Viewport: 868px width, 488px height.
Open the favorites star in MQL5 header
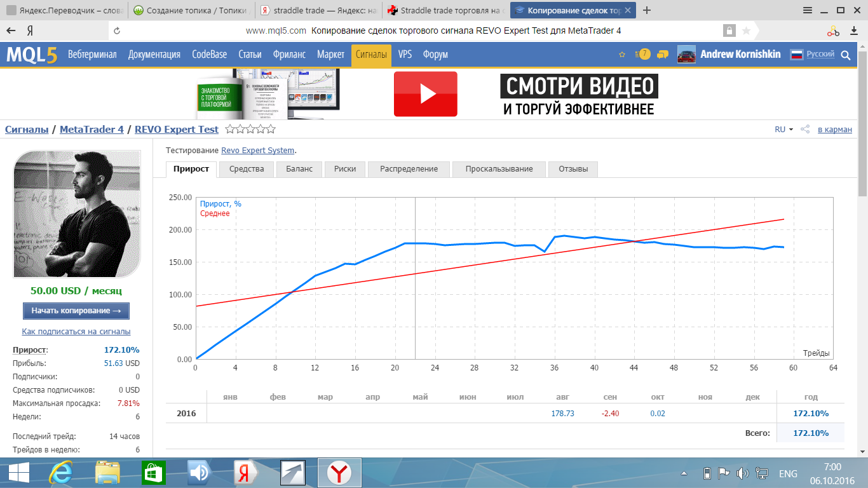click(x=622, y=55)
